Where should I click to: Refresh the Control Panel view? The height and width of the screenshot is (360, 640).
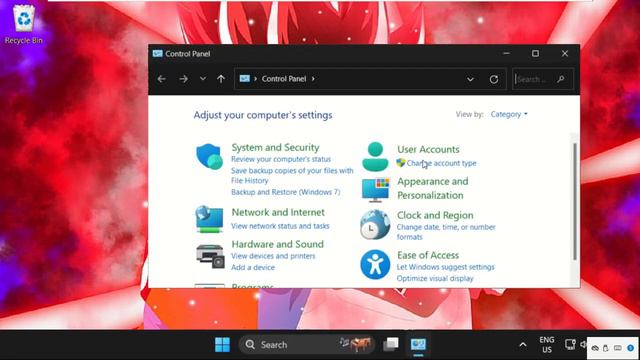coord(494,79)
